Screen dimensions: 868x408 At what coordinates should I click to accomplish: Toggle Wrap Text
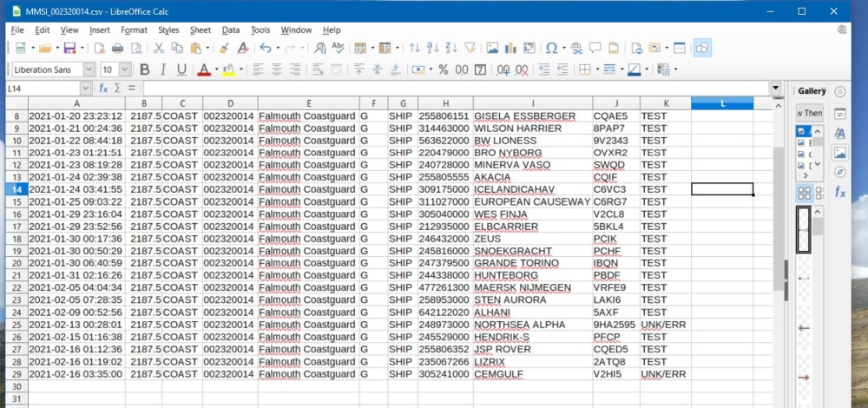[318, 69]
